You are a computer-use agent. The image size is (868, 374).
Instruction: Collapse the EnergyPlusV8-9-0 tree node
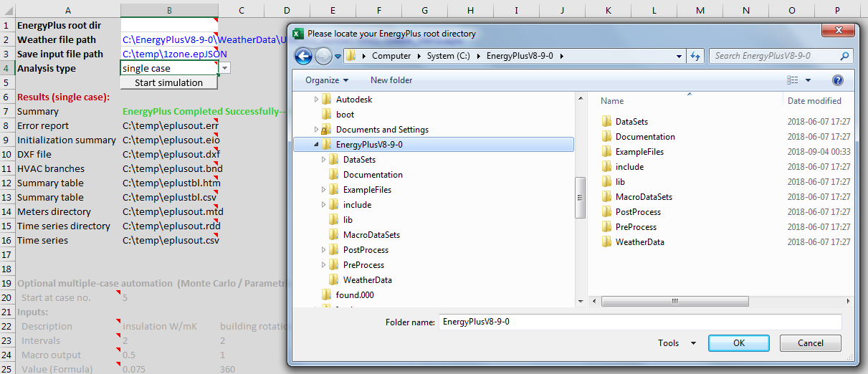[x=316, y=145]
